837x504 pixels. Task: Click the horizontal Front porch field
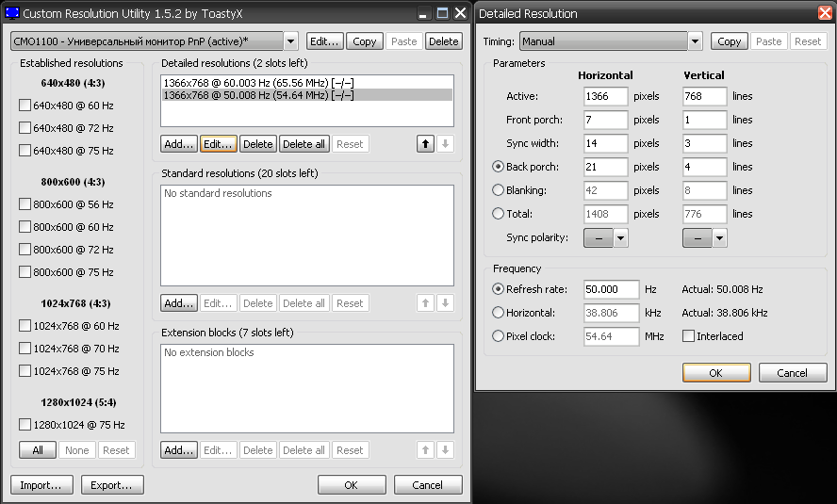tap(604, 120)
